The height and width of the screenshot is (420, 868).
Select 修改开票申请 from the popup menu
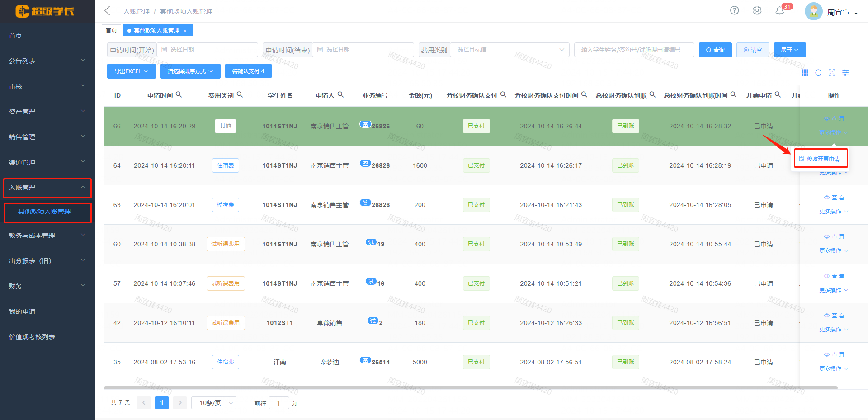click(820, 159)
